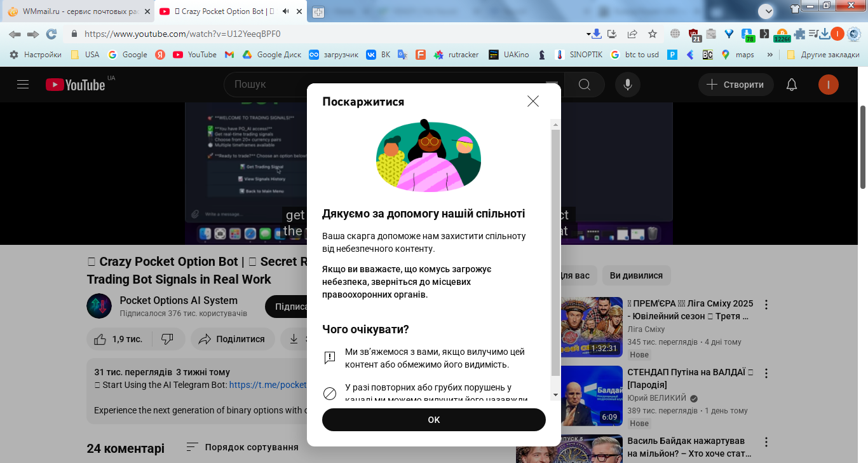
Task: Open the rutracker bookmark
Action: (x=456, y=55)
